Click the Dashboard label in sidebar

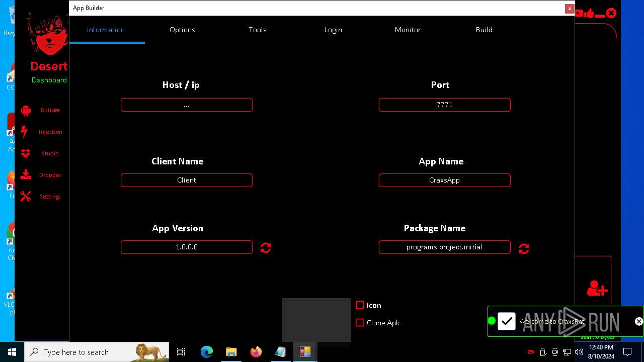(49, 80)
